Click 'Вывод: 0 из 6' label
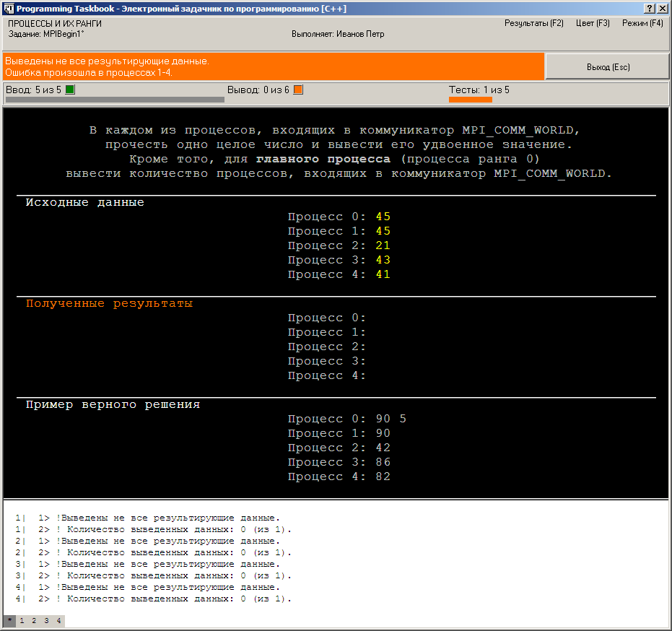 [258, 90]
